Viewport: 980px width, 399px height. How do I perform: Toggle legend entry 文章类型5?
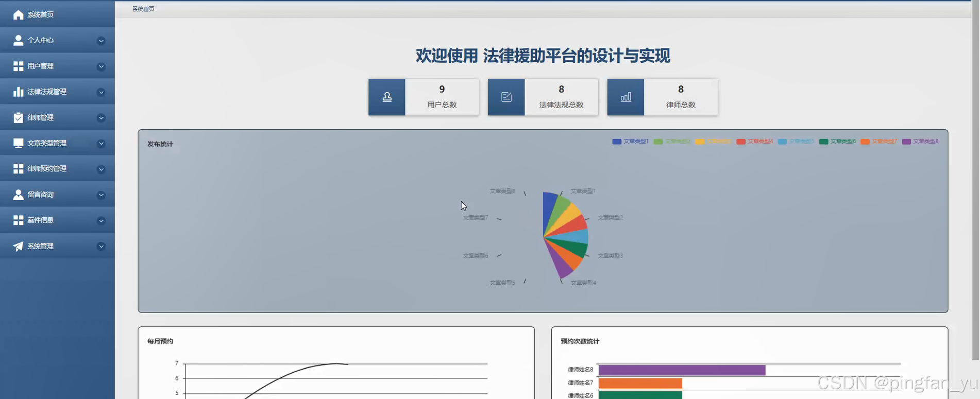coord(796,141)
